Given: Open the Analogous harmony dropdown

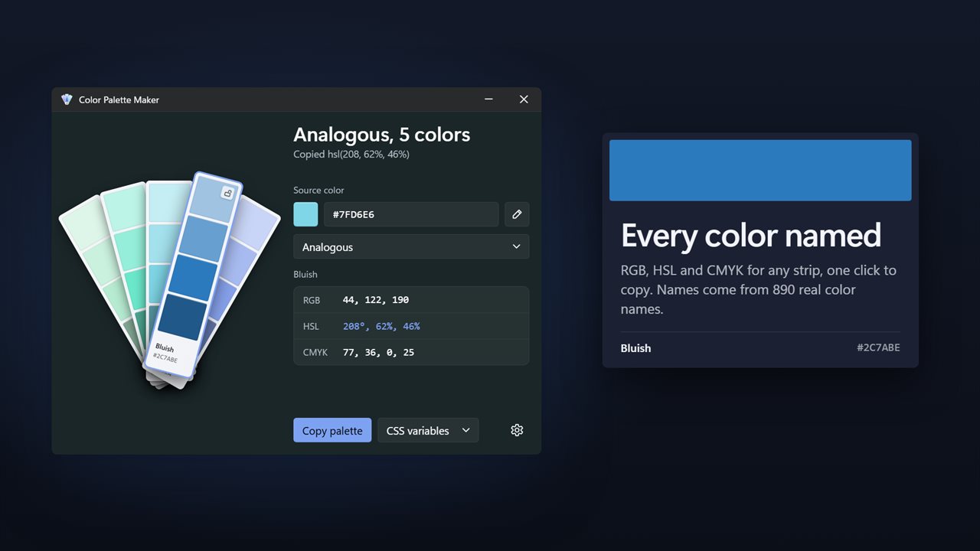Looking at the screenshot, I should pos(411,247).
